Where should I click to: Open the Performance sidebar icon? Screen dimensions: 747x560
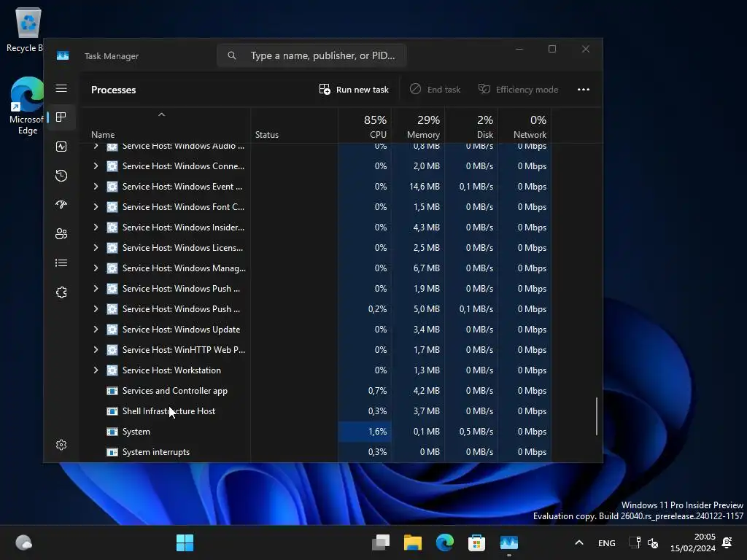[x=61, y=147]
